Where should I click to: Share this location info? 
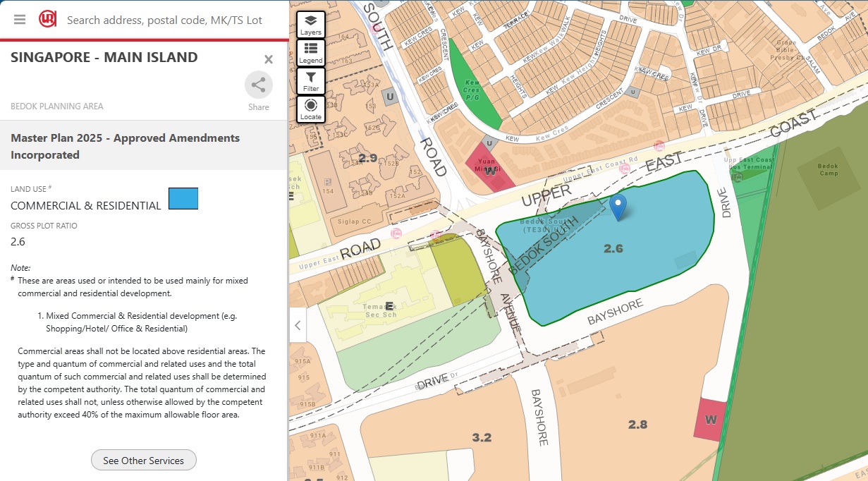pyautogui.click(x=258, y=86)
